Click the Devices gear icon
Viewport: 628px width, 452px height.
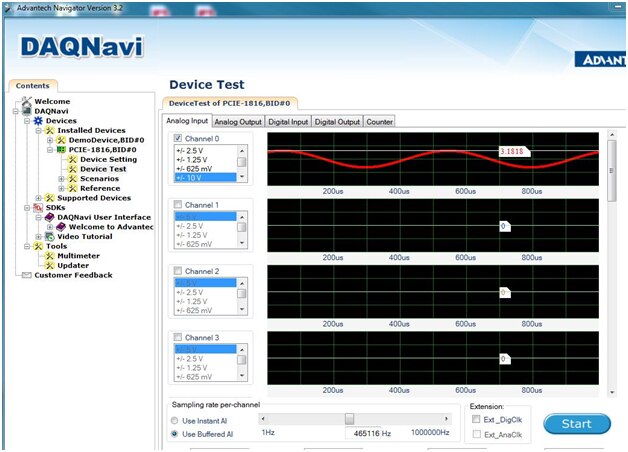click(x=38, y=121)
